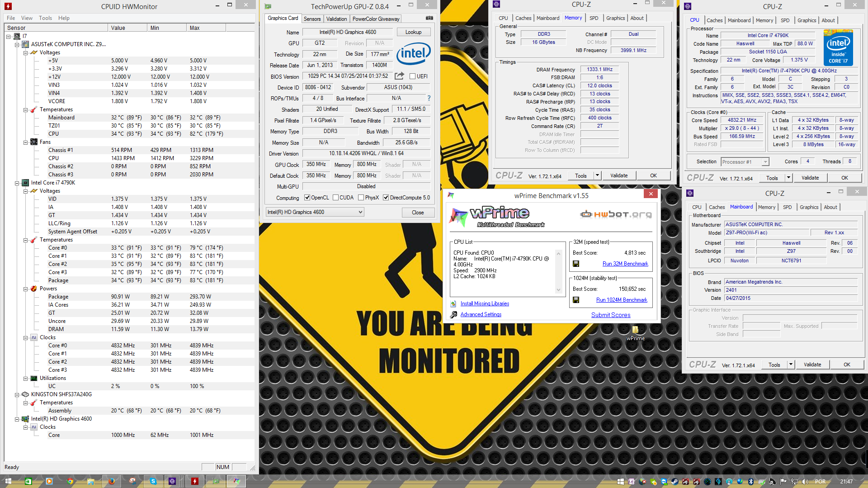868x488 pixels.
Task: Collapse the Powers node in HWMonitor
Action: (x=26, y=289)
